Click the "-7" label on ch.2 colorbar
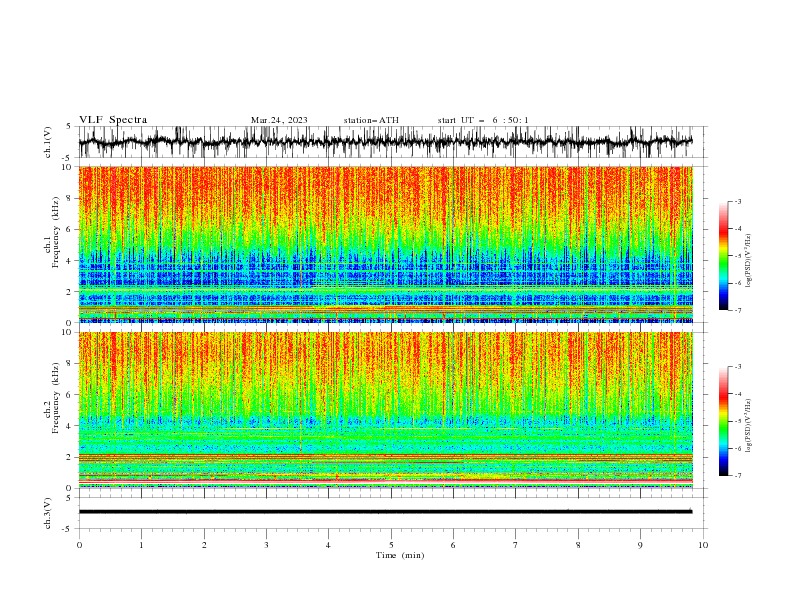The width and height of the screenshot is (792, 612). coord(738,476)
